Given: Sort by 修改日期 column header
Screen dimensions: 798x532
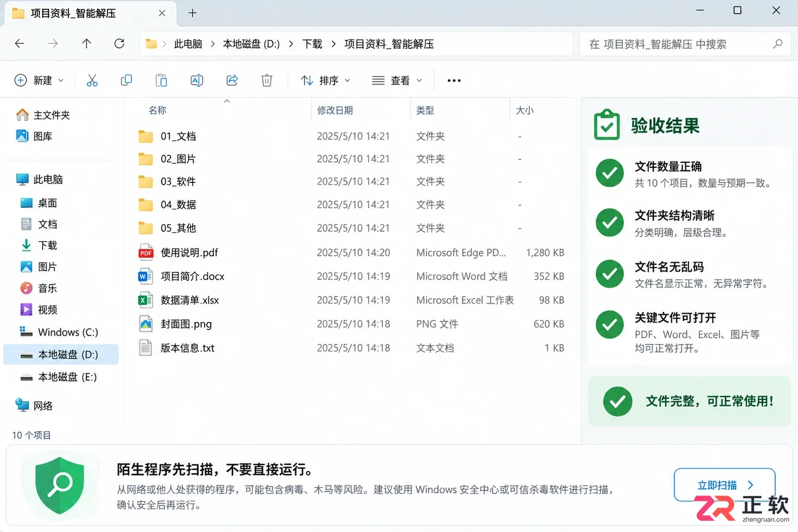Looking at the screenshot, I should tap(335, 110).
